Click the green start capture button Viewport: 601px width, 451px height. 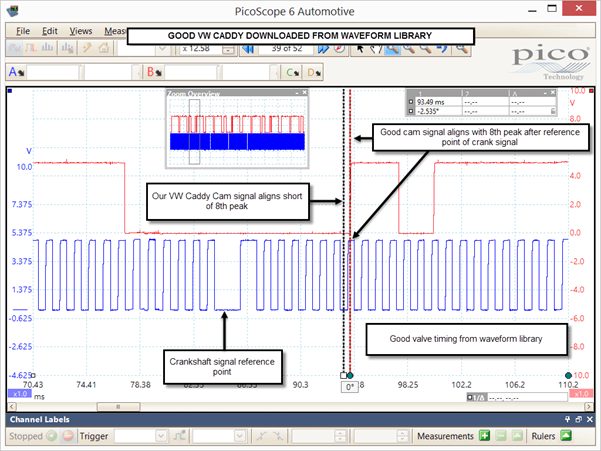(x=51, y=436)
